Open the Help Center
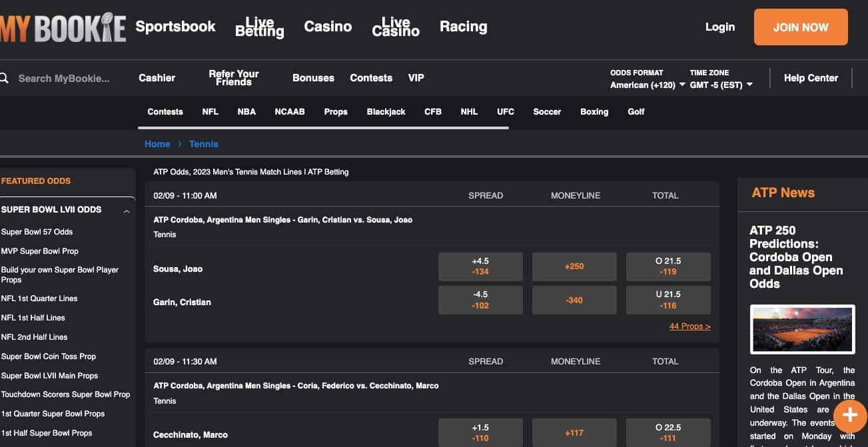 coord(811,78)
